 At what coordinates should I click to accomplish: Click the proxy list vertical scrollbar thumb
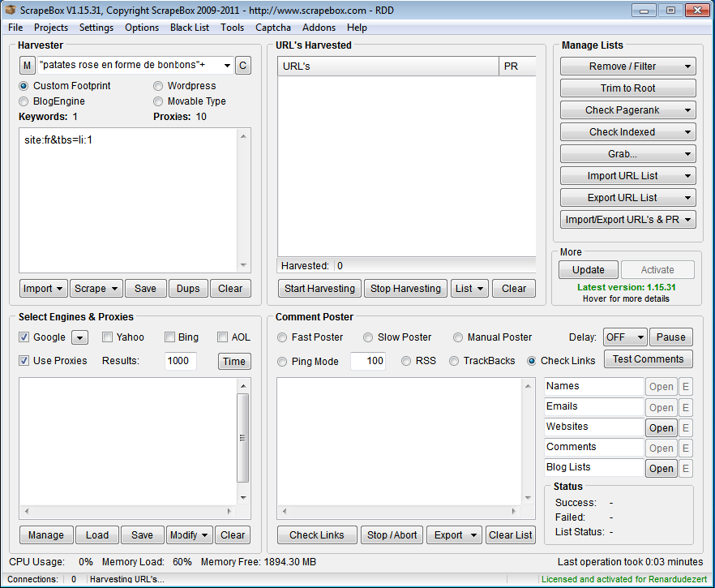point(243,438)
